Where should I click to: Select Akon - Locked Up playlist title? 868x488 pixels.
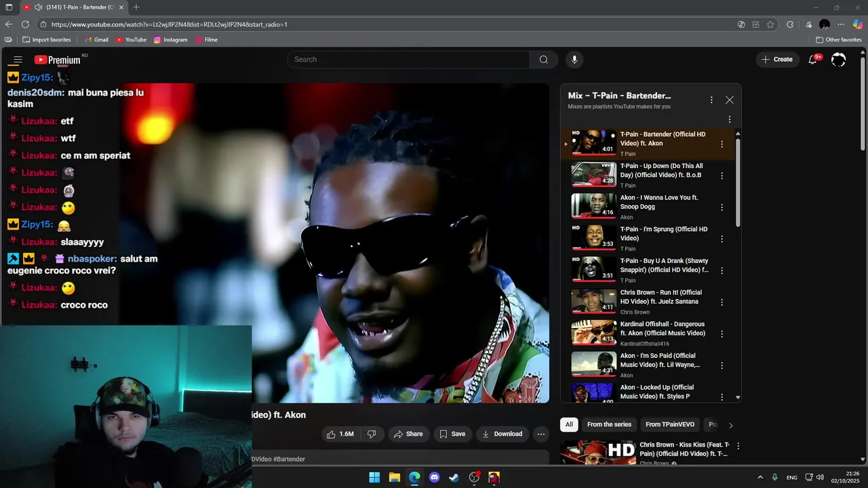[657, 392]
